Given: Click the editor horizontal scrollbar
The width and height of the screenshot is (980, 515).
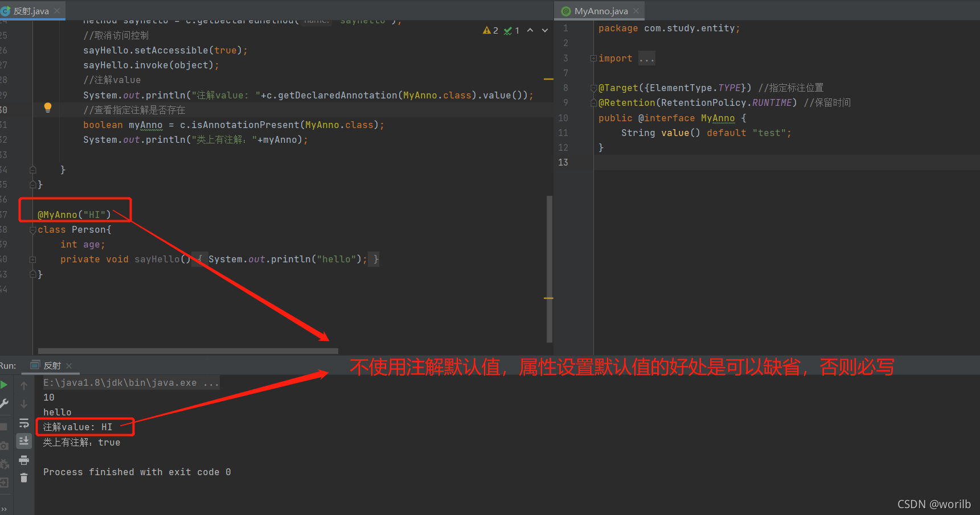Looking at the screenshot, I should click(x=188, y=351).
